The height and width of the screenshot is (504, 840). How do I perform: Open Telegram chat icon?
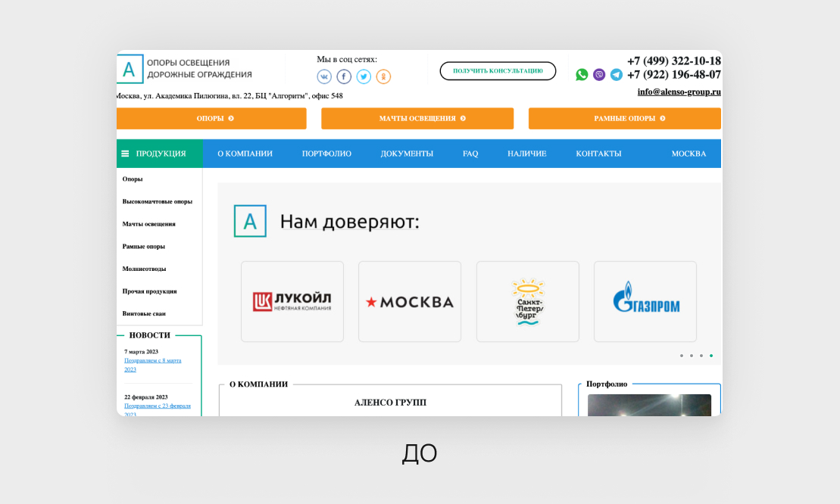tap(617, 74)
